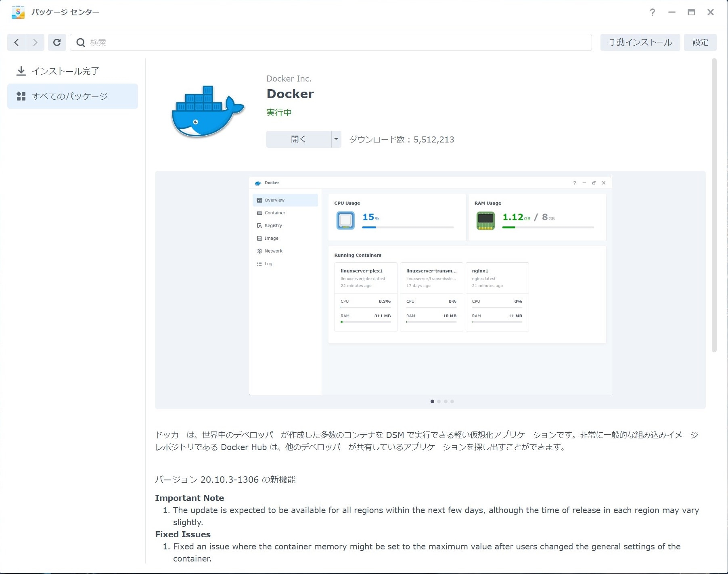Screen dimensions: 728x574
Task: Click the Package Center app icon in title bar
Action: point(18,12)
